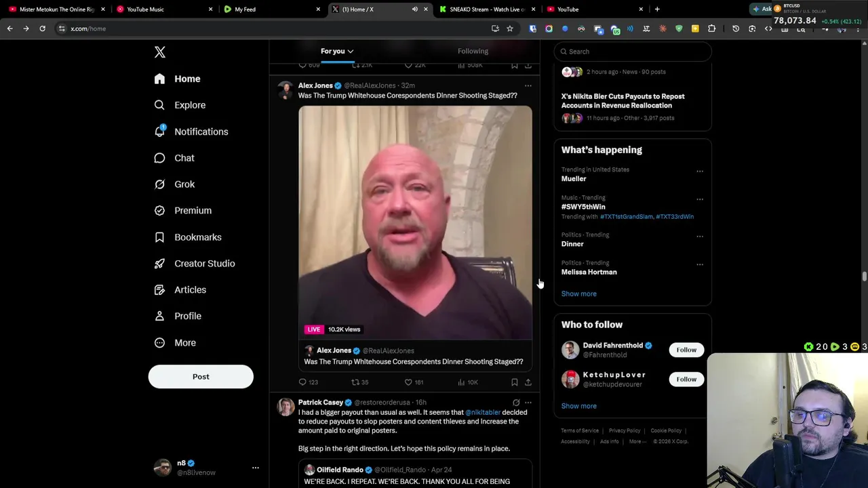This screenshot has height=488, width=868.
Task: Open options for Dinner trend
Action: (x=700, y=237)
